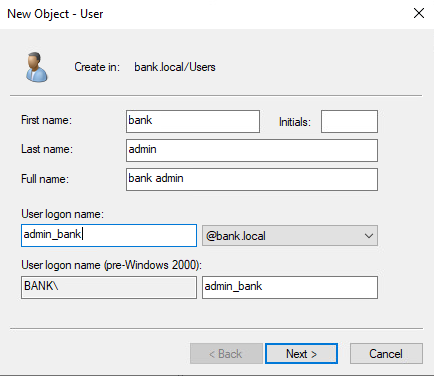Click the User logon name label
This screenshot has width=434, height=376.
62,214
